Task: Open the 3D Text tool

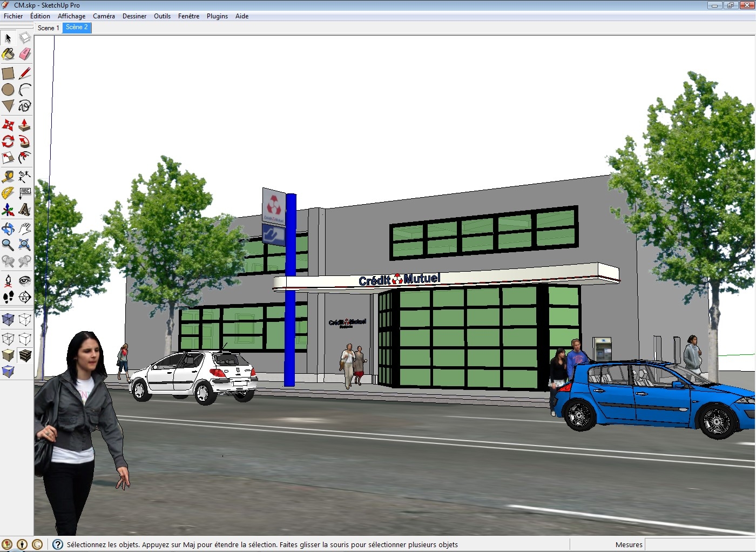Action: (24, 210)
